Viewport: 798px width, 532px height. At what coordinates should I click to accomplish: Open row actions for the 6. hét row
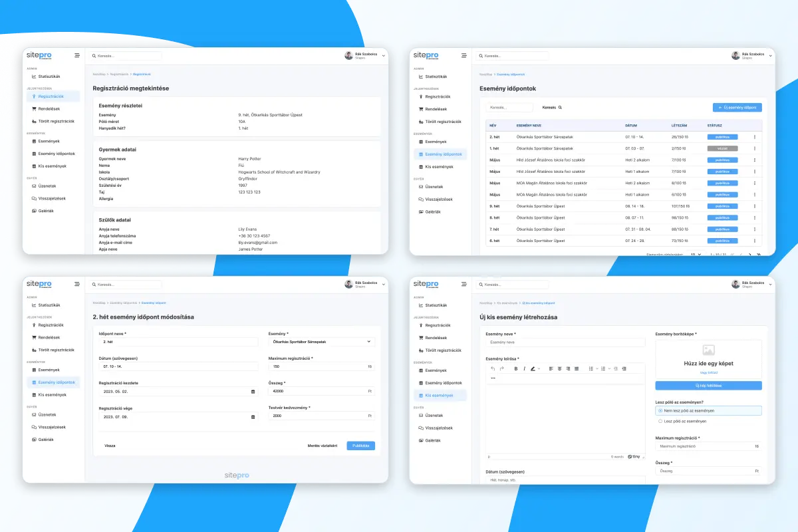754,241
